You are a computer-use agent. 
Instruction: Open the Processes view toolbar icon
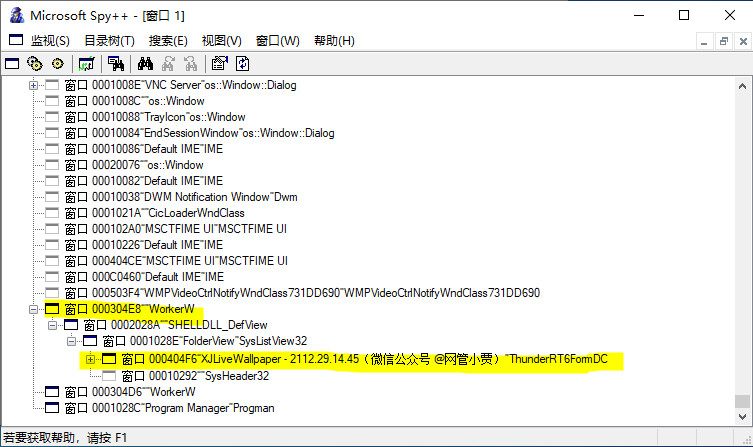click(35, 63)
